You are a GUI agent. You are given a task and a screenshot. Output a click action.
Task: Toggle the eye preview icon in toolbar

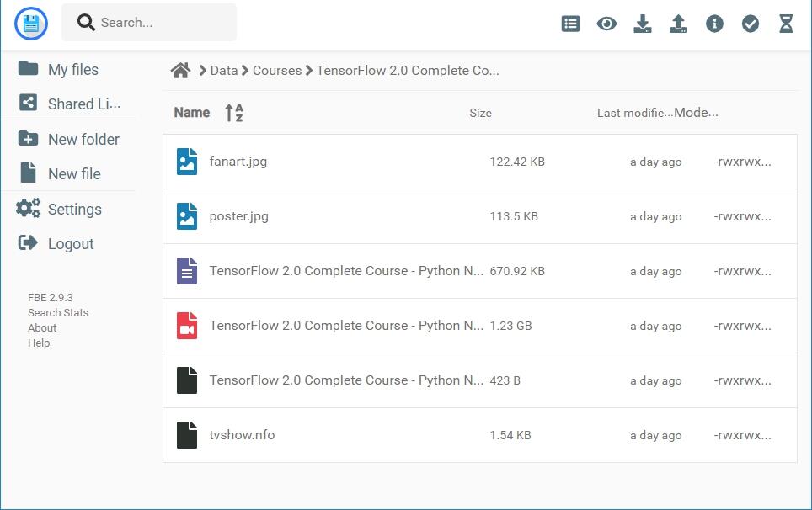pos(606,24)
